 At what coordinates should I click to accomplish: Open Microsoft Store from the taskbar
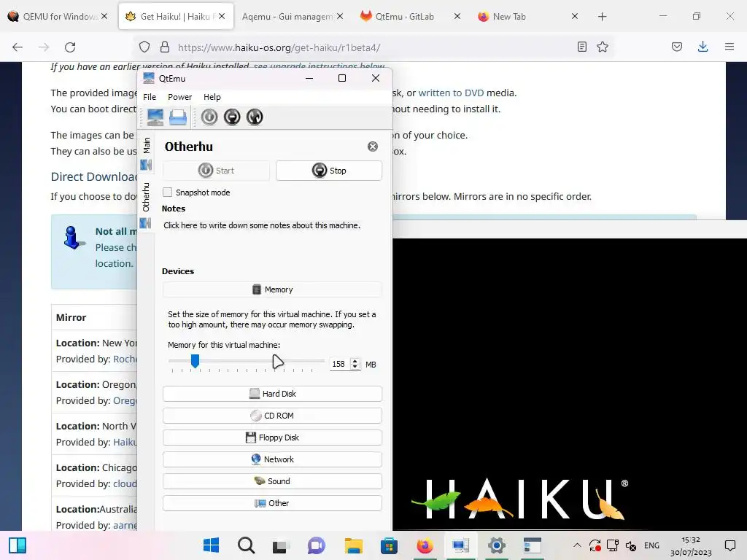pyautogui.click(x=389, y=545)
